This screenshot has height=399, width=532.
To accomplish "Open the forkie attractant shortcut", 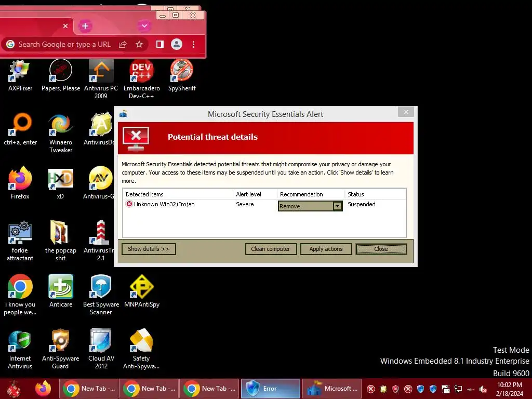I will coord(20,241).
